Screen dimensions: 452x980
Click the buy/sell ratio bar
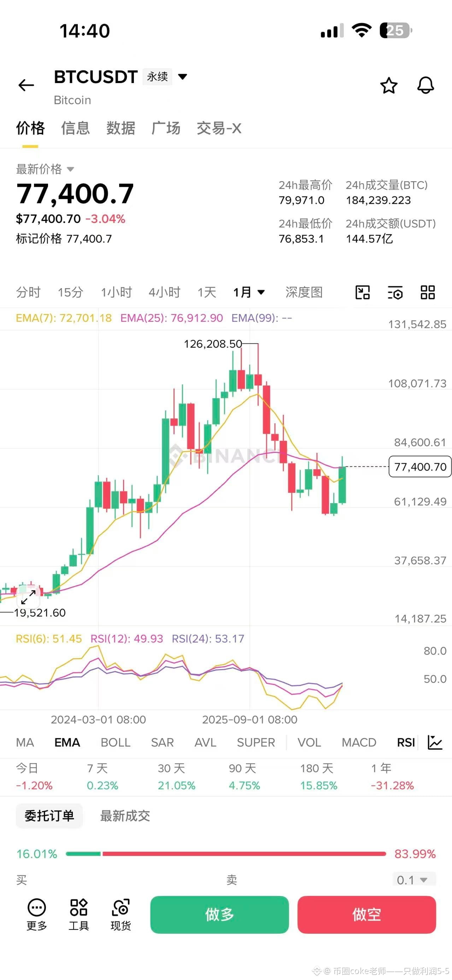click(226, 854)
